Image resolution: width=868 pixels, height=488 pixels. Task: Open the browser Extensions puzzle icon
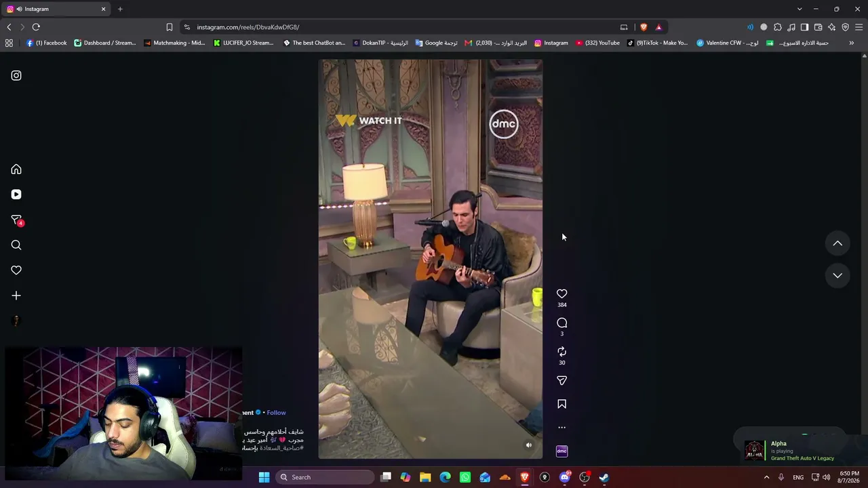pyautogui.click(x=778, y=27)
